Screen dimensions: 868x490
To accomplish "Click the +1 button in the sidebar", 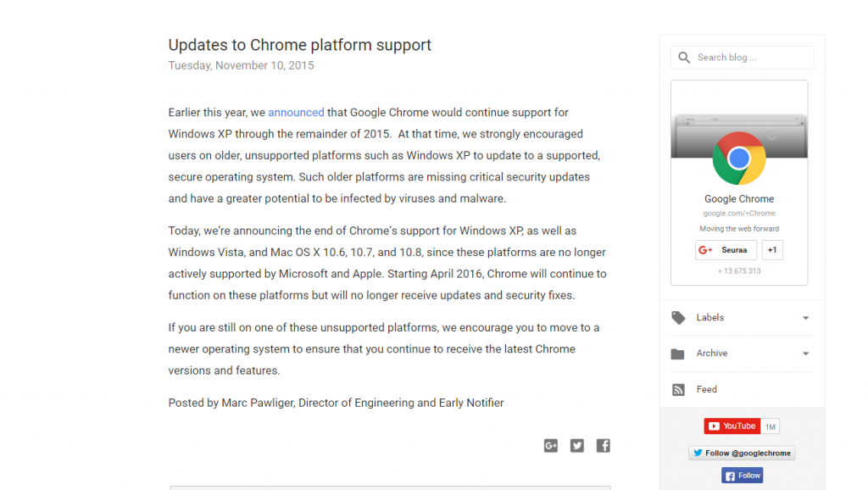I will (x=771, y=249).
